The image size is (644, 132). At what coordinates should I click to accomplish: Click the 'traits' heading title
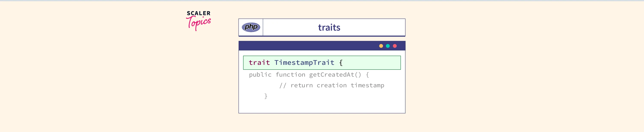(x=329, y=27)
